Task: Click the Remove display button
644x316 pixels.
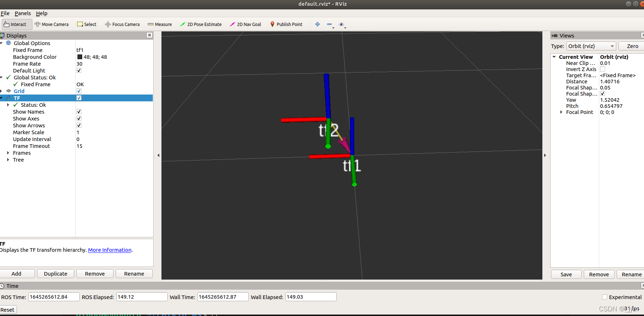Action: (x=95, y=273)
